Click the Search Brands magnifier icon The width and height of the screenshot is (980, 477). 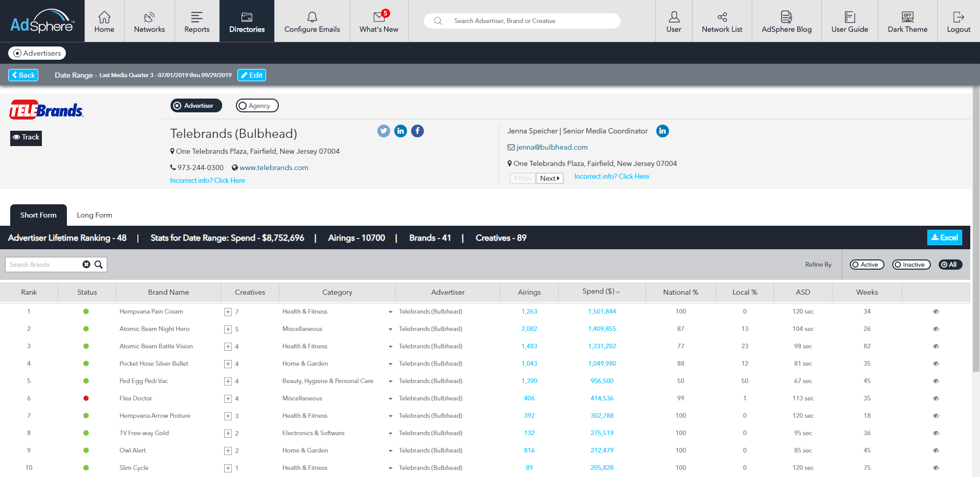(x=99, y=265)
